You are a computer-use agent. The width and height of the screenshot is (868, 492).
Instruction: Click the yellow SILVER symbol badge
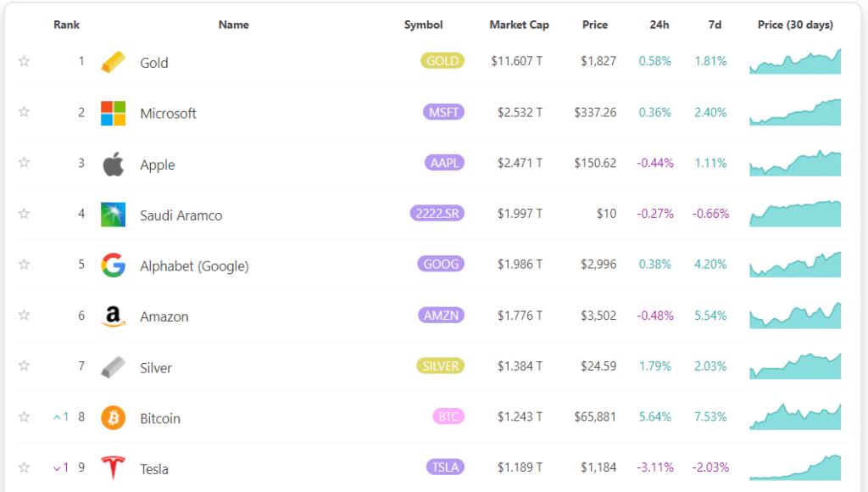point(441,366)
